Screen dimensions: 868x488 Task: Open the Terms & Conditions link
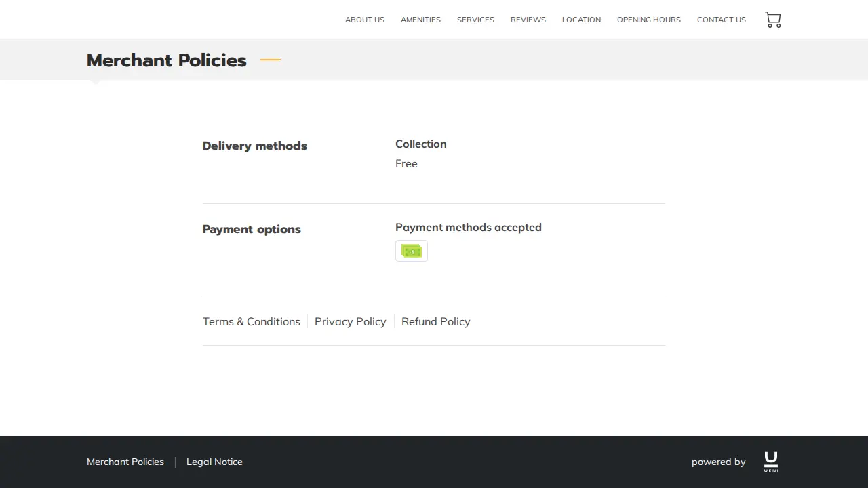point(252,321)
